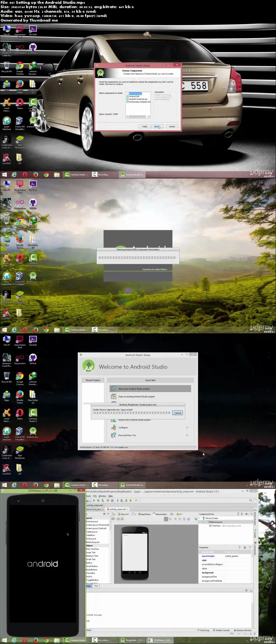Click Check for updates now link
Viewport: 276px width, 644px height.
[119, 447]
